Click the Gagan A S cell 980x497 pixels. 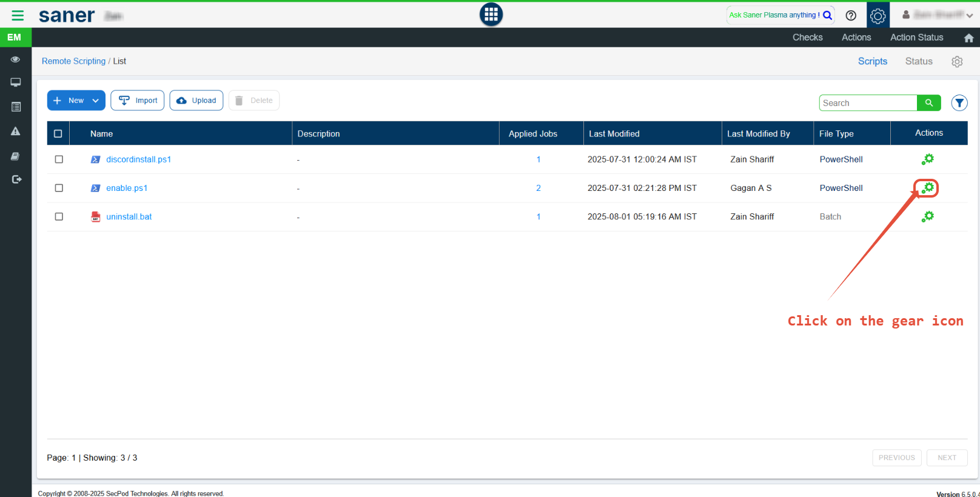751,188
